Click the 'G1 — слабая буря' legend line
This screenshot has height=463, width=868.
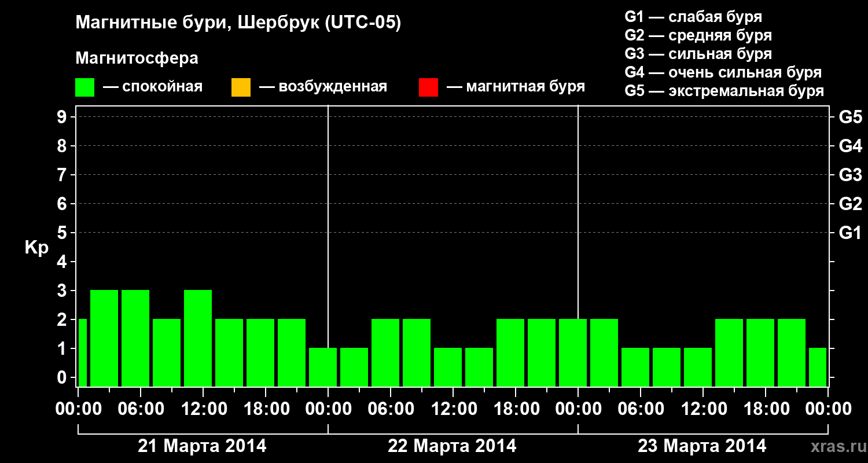coord(693,17)
